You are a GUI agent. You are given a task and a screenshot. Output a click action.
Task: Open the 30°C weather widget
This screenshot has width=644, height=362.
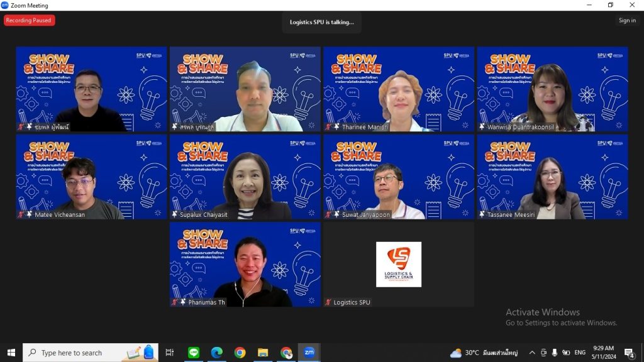484,353
